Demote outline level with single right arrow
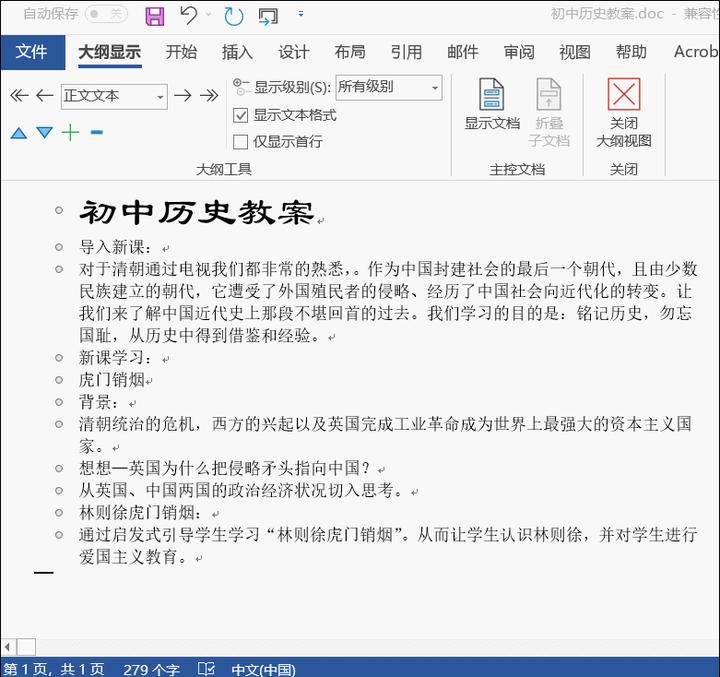 pos(183,96)
